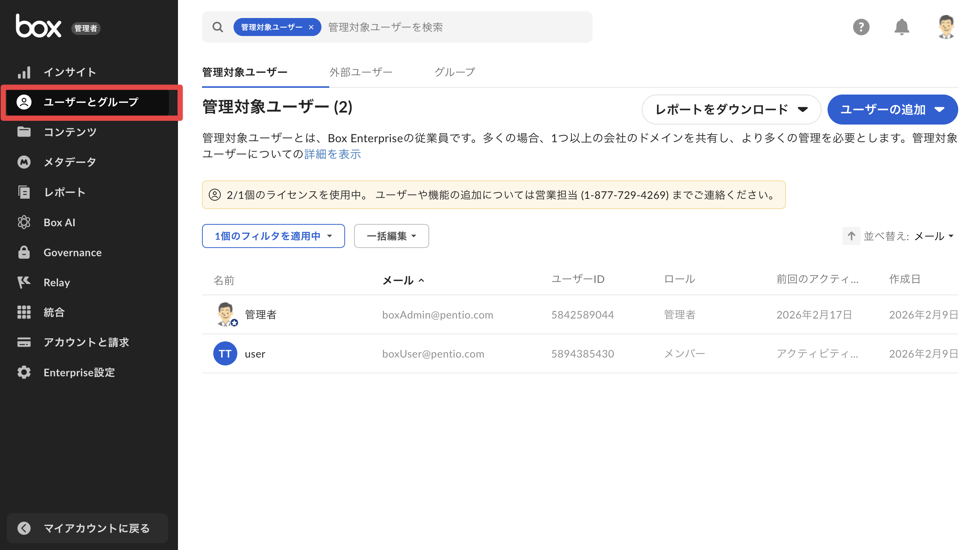Screen dimensions: 980x550
Task: Open the 一括編集 dropdown
Action: tap(392, 236)
